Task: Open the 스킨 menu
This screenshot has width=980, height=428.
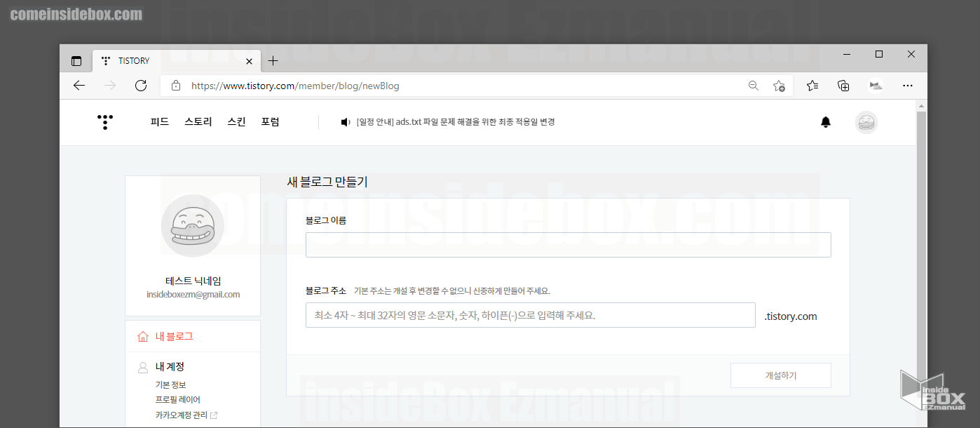Action: point(236,122)
